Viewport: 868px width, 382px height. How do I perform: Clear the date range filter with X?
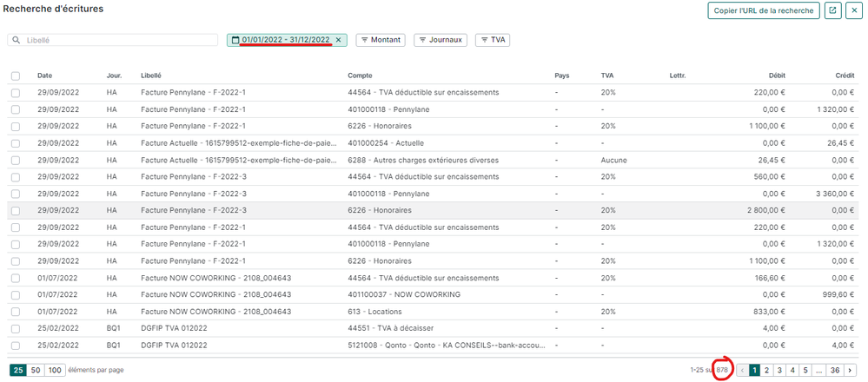point(339,40)
